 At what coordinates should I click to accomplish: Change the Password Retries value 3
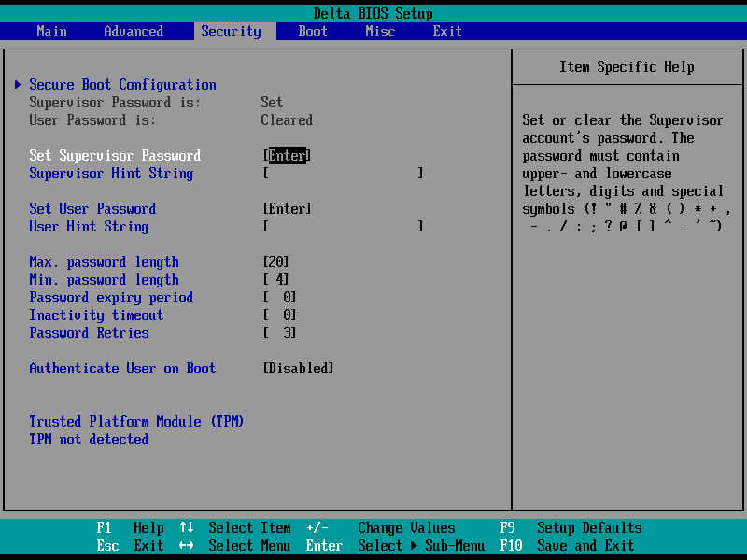(x=279, y=332)
